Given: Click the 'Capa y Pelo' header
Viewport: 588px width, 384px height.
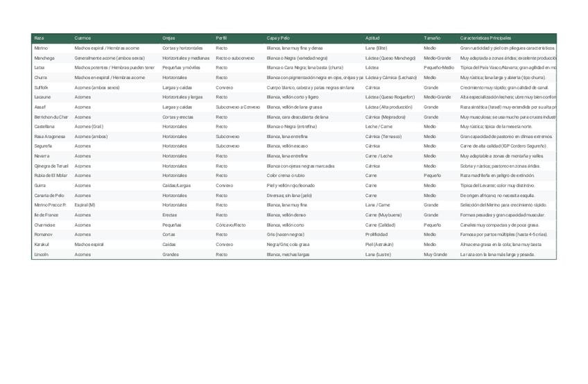Looking at the screenshot, I should tap(278, 37).
